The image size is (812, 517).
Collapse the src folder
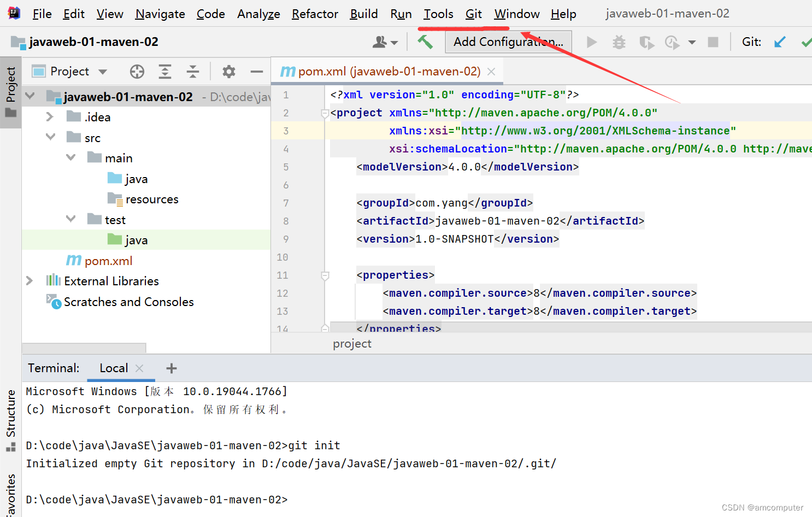[x=50, y=137]
